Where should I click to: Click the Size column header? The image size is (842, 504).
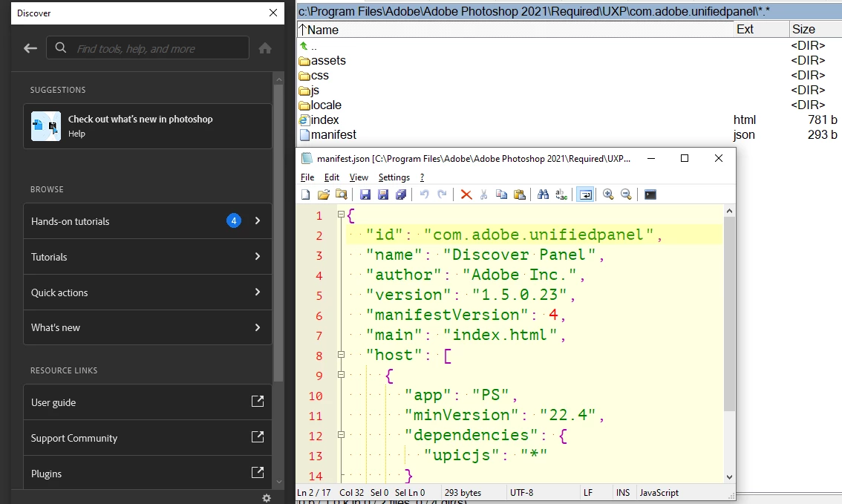815,30
